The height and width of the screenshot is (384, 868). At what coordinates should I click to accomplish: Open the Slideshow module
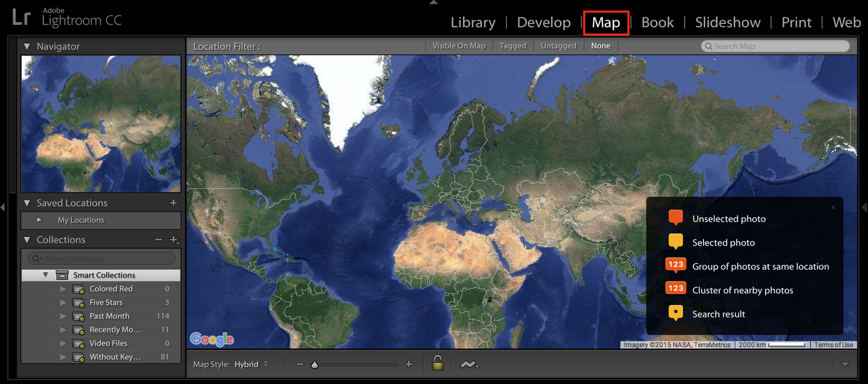727,22
